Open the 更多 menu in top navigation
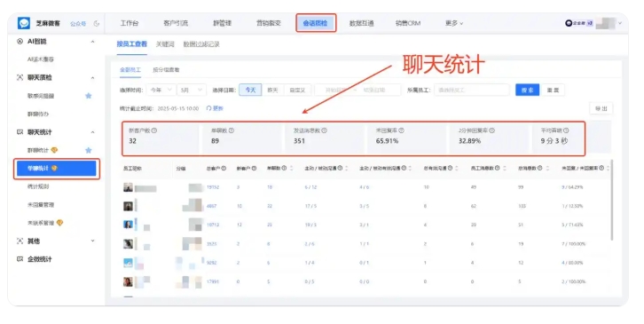The width and height of the screenshot is (644, 324). click(x=454, y=23)
